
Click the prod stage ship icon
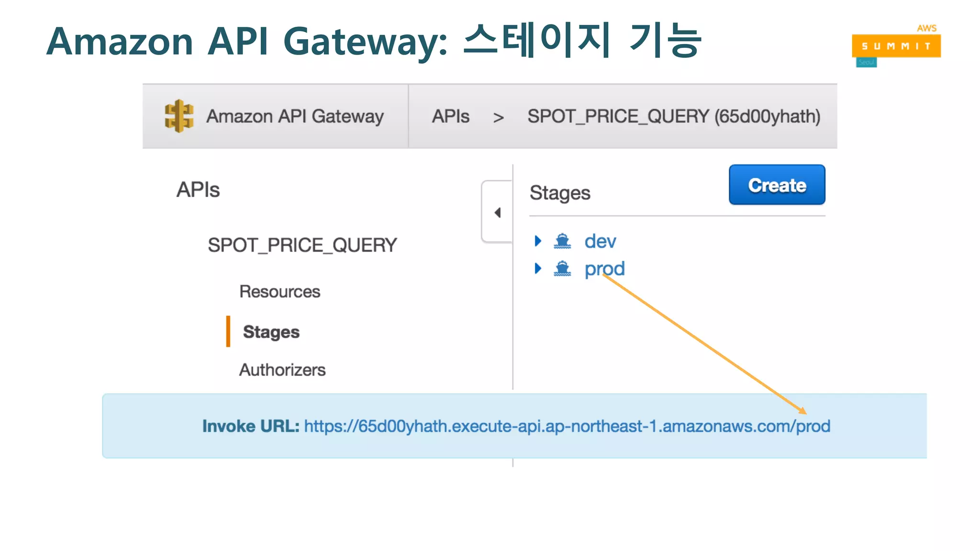click(x=562, y=269)
